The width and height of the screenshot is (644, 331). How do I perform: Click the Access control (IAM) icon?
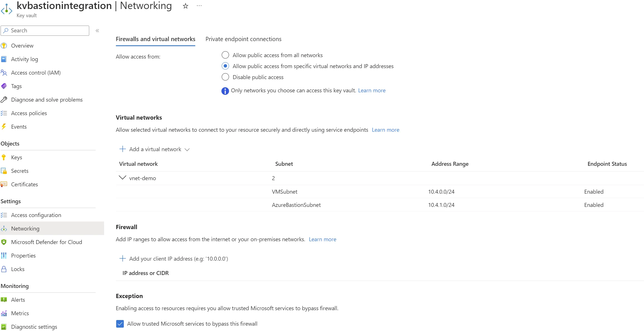pos(4,73)
